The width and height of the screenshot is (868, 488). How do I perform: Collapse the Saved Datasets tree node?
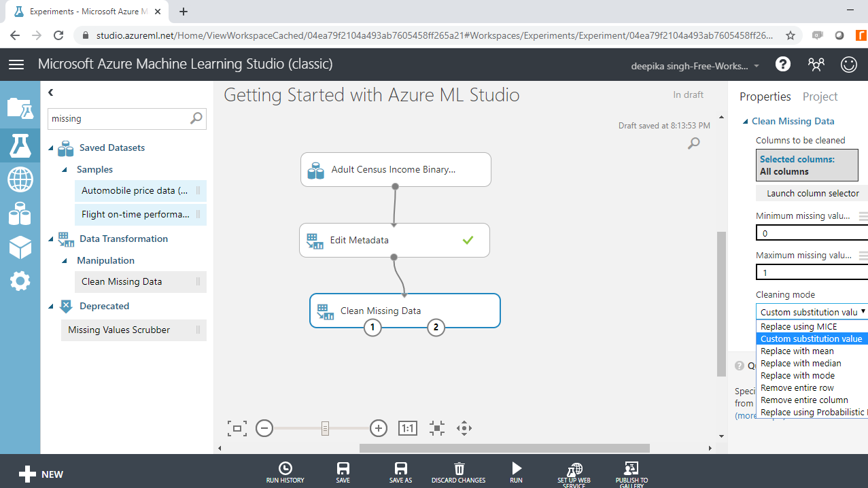click(51, 147)
